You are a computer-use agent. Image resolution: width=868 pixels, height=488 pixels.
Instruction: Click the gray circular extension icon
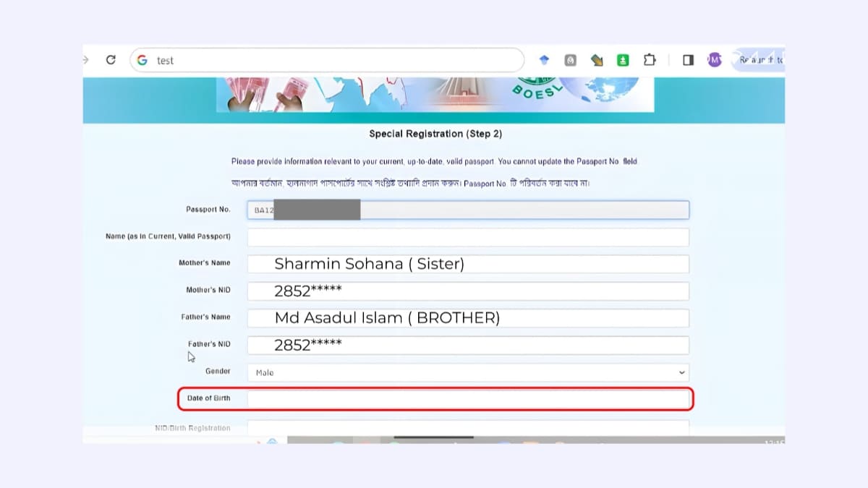(570, 60)
